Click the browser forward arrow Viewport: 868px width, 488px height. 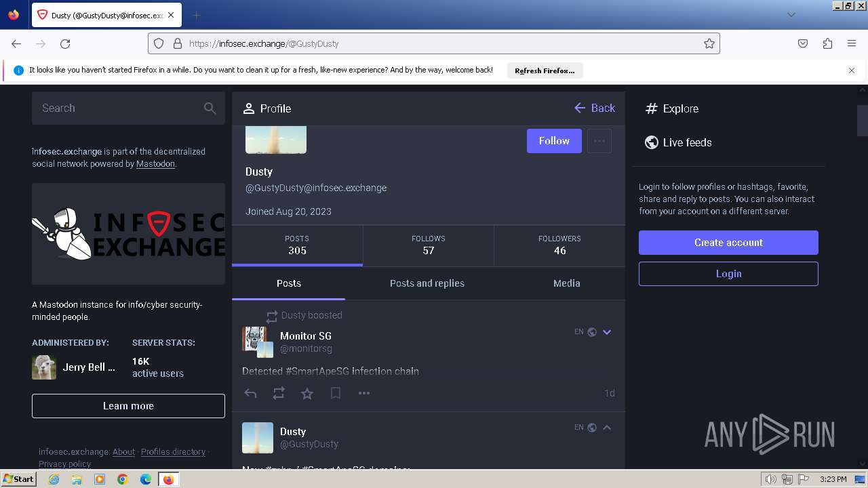pyautogui.click(x=41, y=43)
